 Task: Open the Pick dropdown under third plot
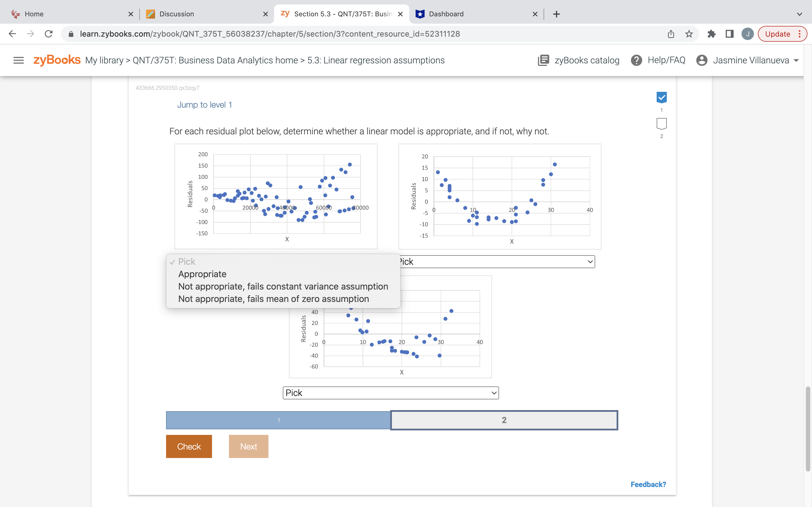pyautogui.click(x=390, y=393)
